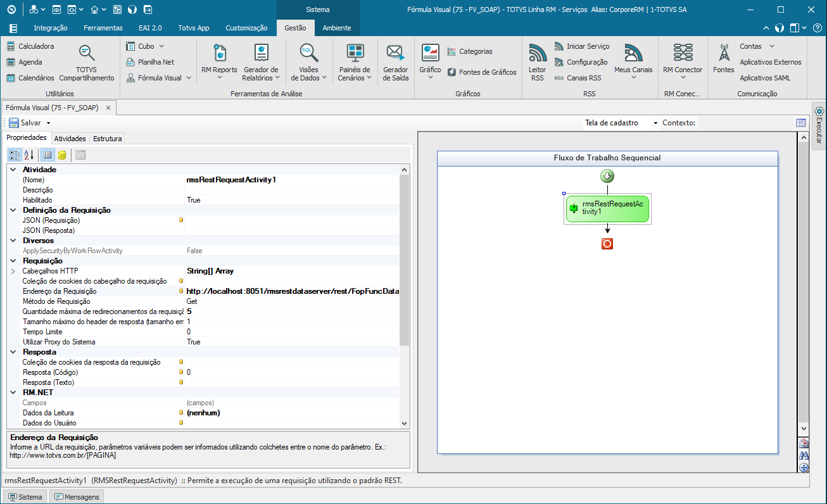Open Planilha Net
The height and width of the screenshot is (504, 827).
tap(150, 62)
